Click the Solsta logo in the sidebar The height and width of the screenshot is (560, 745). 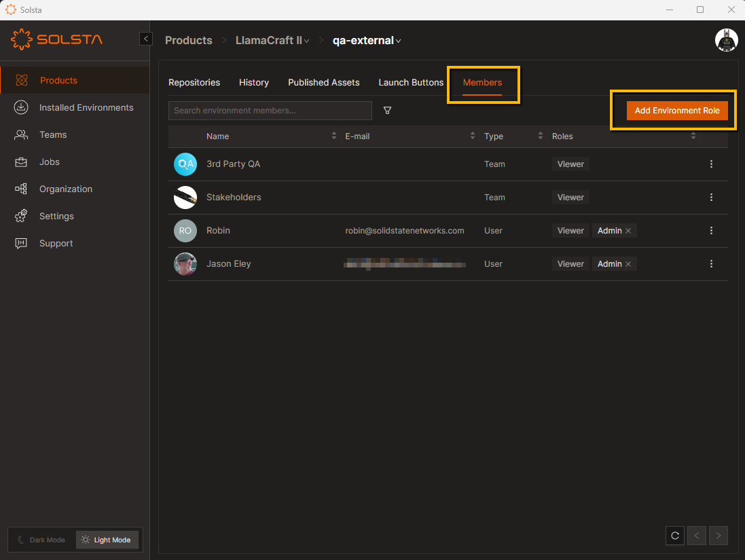point(56,39)
